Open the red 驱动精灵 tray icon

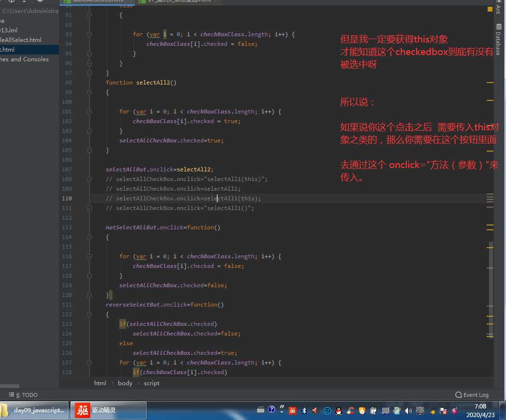tap(293, 411)
